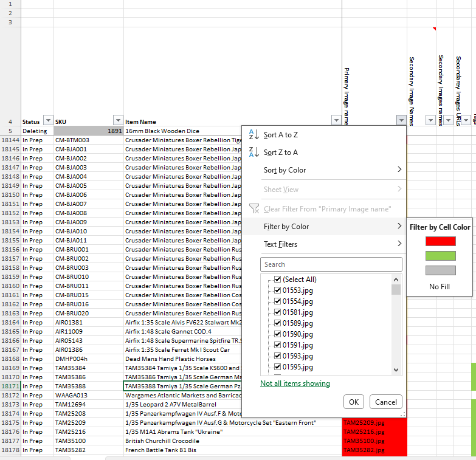Screen dimensions: 476x460
Task: Click the filter list scroll up arrow
Action: tap(396, 280)
